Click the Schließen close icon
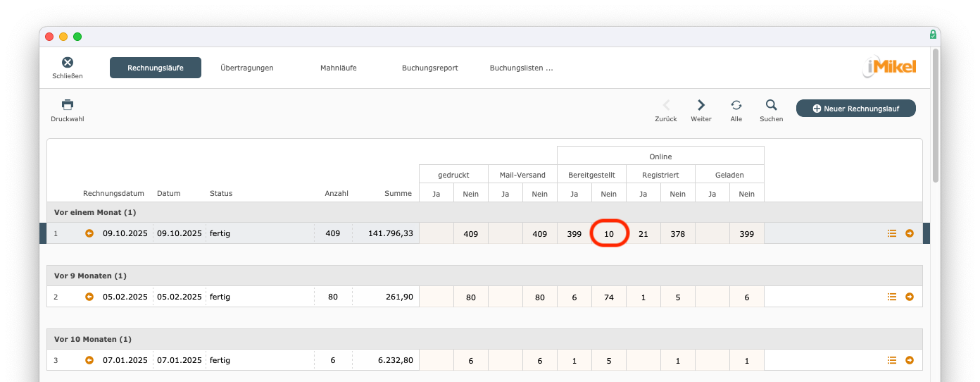Screen dimensions: 980x382 [x=68, y=63]
